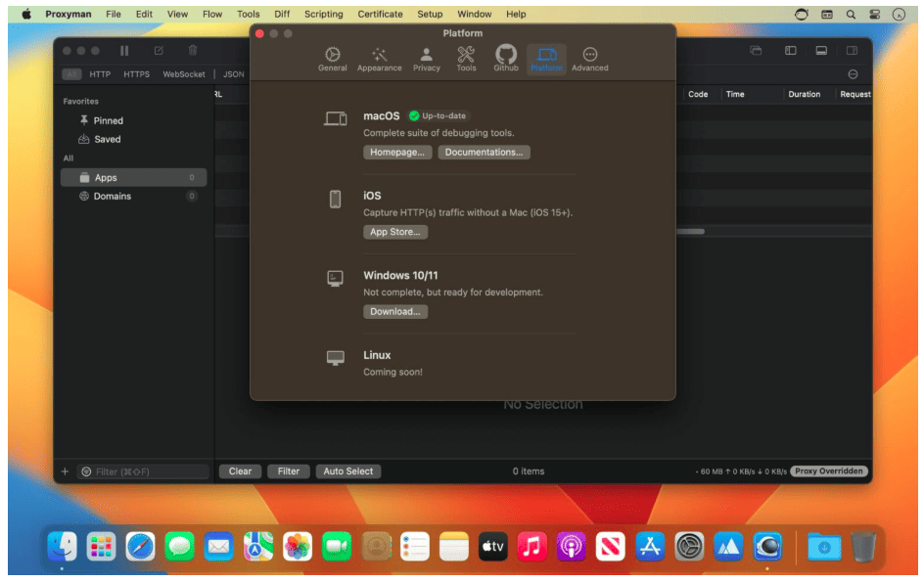Focus the sidebar Filter search field

143,471
